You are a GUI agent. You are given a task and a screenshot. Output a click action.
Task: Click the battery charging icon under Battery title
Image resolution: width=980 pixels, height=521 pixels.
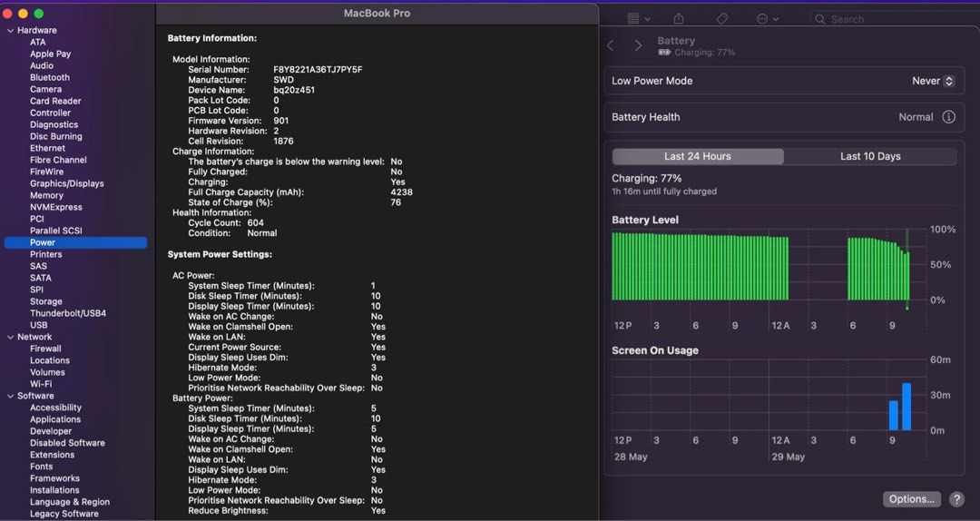[x=664, y=53]
